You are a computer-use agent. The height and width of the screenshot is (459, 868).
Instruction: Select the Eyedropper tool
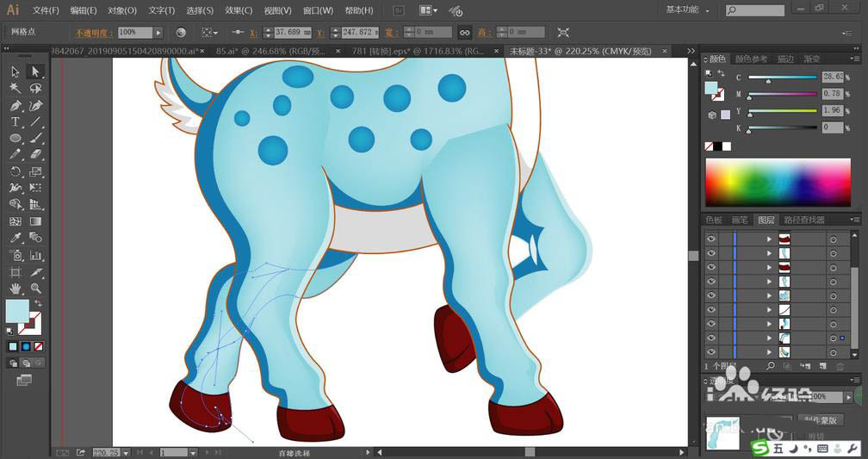[x=15, y=238]
